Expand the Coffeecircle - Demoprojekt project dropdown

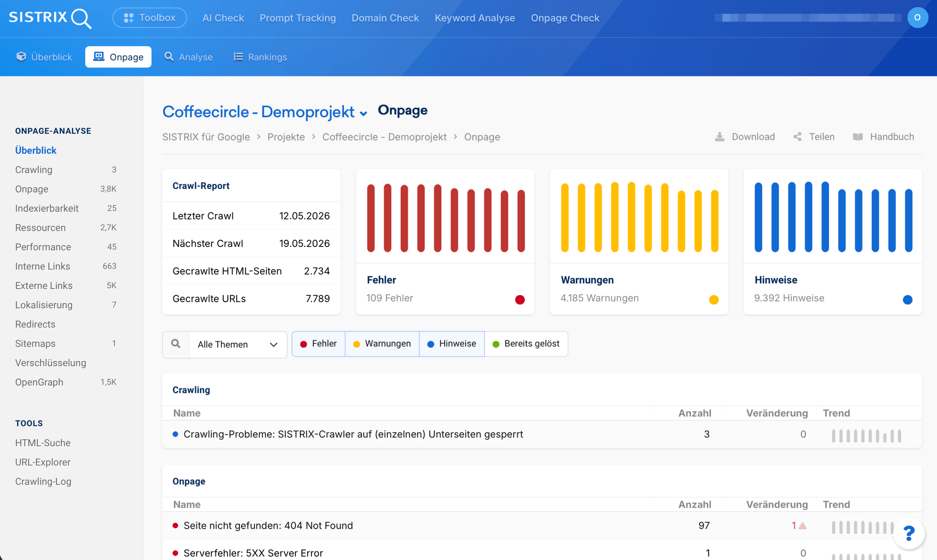[x=265, y=112]
